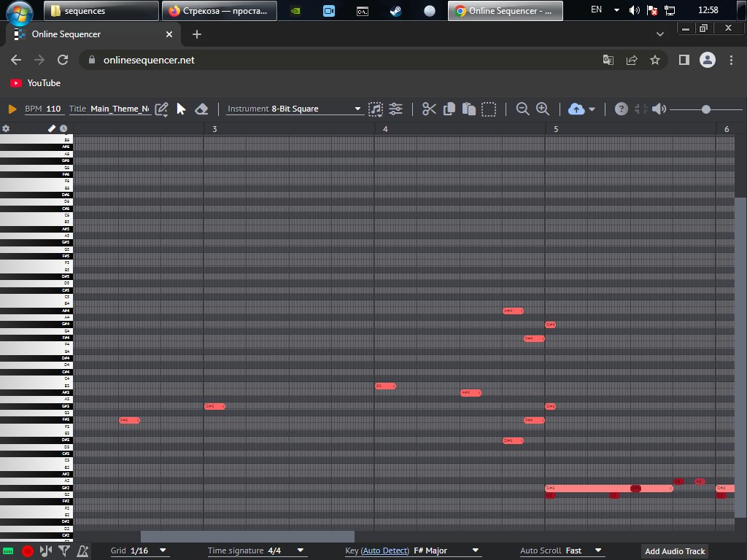This screenshot has width=747, height=560.
Task: Choose the eraser tool
Action: coord(201,109)
